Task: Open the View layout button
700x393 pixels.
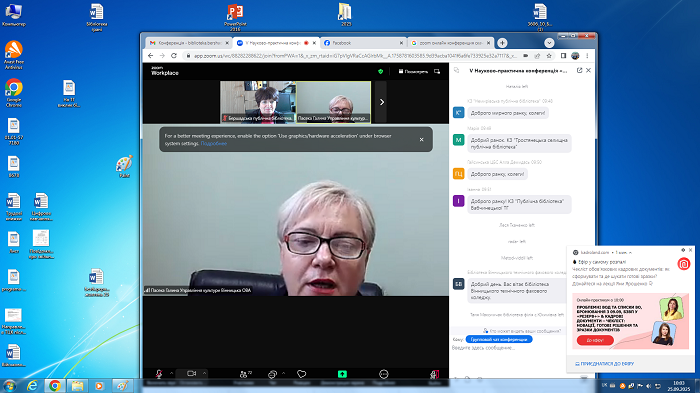Action: tap(413, 71)
